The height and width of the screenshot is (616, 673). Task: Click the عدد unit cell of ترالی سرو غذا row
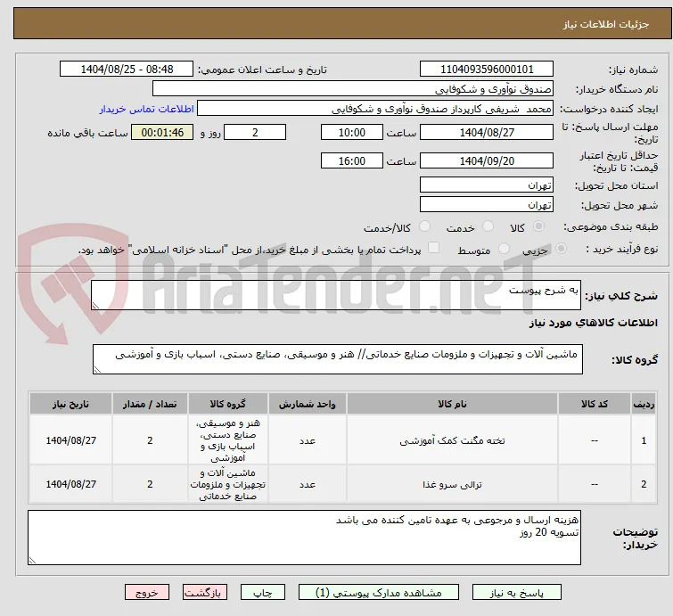(308, 484)
